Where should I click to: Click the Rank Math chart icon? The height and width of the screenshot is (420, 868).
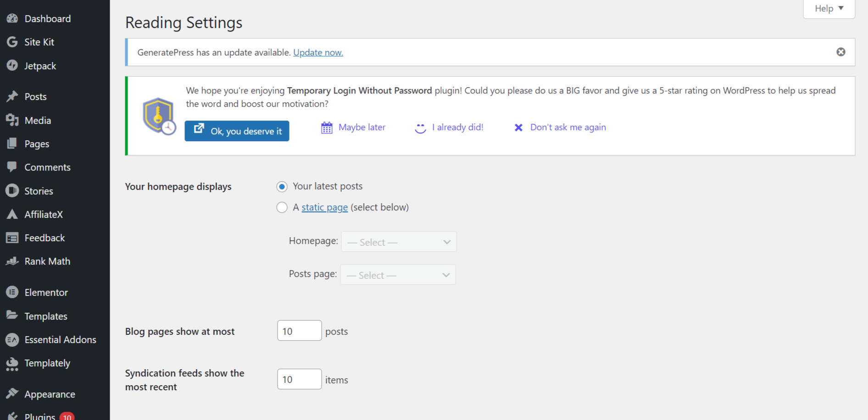[x=12, y=261]
